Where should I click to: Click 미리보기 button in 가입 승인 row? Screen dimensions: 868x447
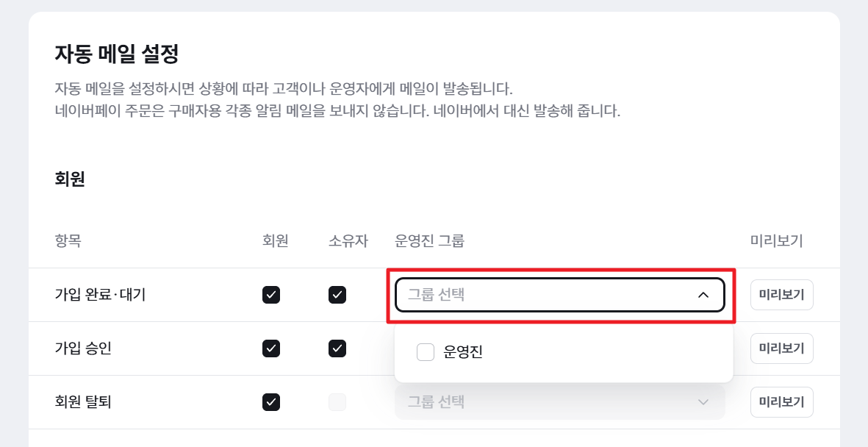(782, 348)
